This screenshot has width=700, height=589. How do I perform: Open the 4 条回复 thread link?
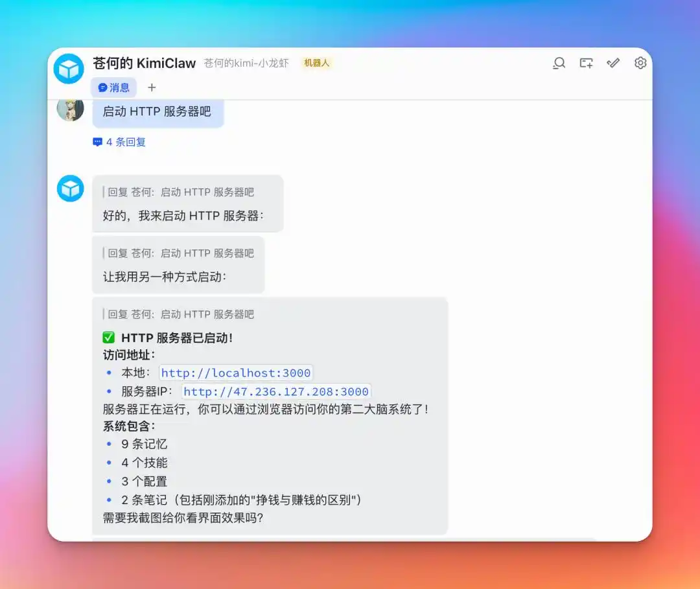coord(124,141)
